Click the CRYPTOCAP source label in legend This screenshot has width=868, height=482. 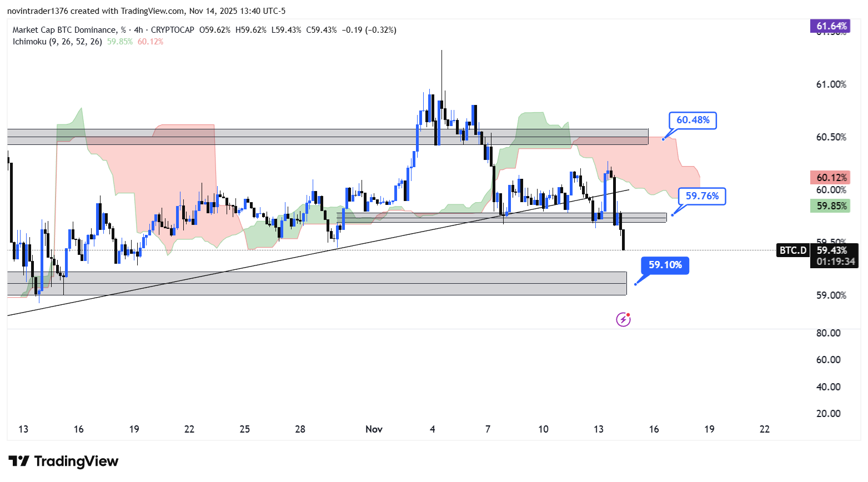pos(172,30)
